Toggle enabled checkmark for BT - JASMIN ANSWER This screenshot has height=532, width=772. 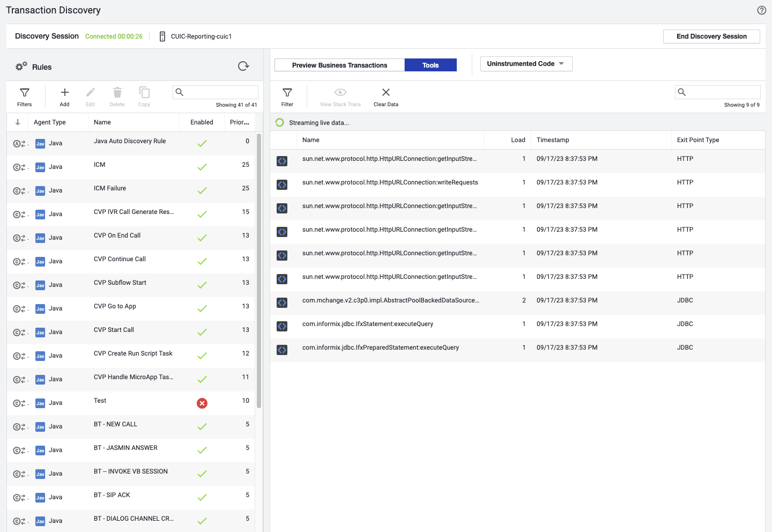pyautogui.click(x=202, y=450)
